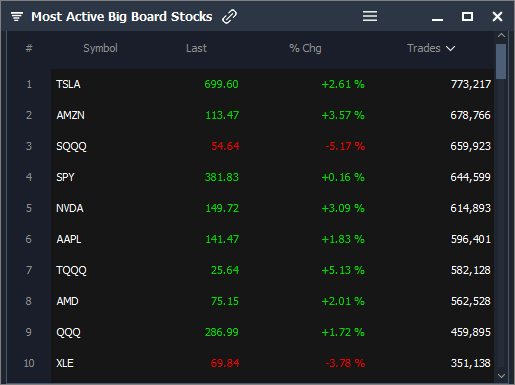This screenshot has width=515, height=385.
Task: Close the Most Active Big Board window
Action: tap(497, 16)
